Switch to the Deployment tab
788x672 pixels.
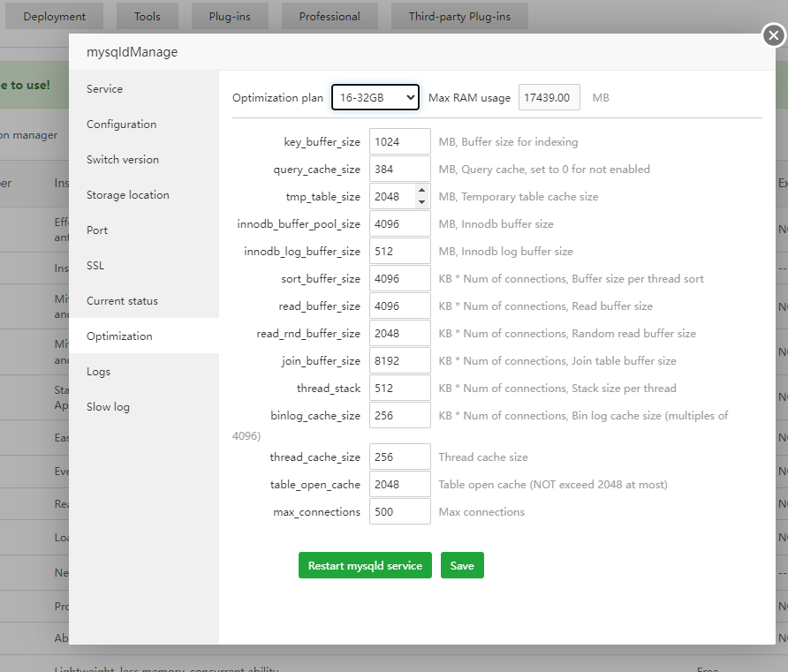pos(55,16)
